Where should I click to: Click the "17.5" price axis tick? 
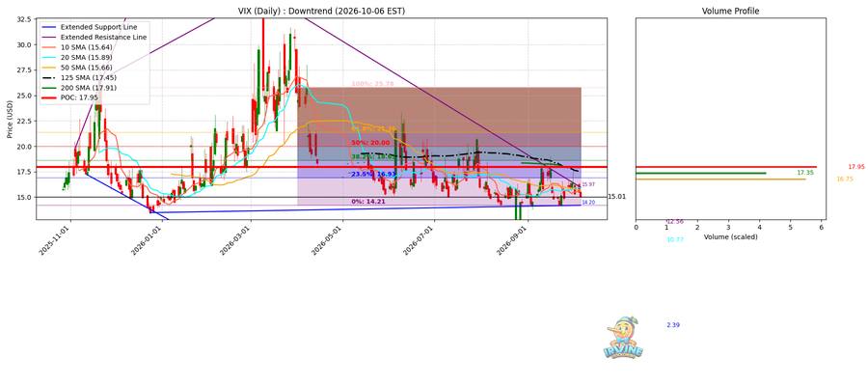[24, 172]
